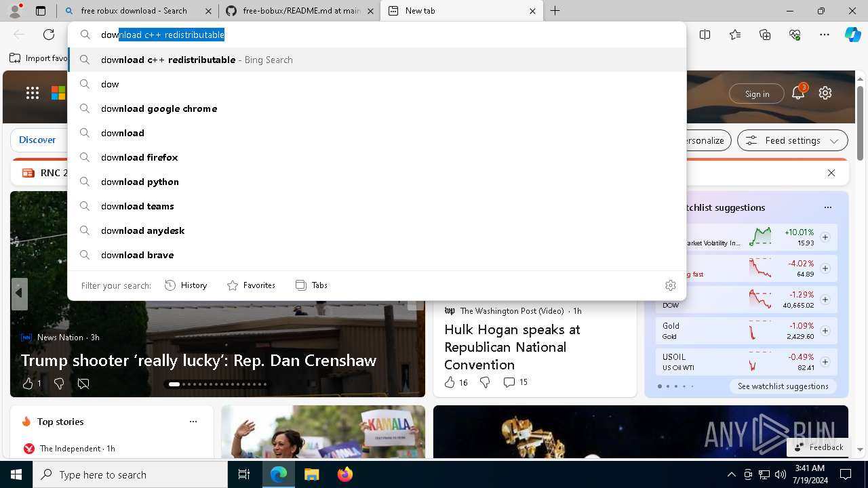Open Top stories more options
The height and width of the screenshot is (488, 868).
193,422
